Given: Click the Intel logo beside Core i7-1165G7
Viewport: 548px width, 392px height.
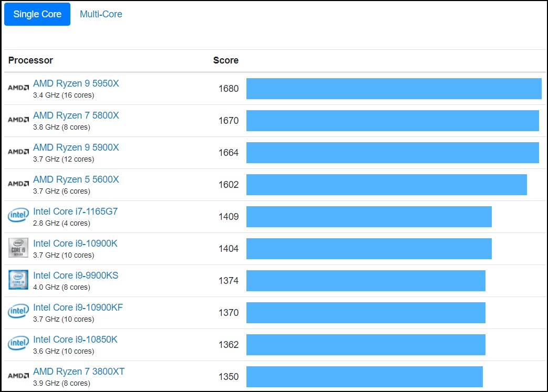Looking at the screenshot, I should click(x=18, y=215).
